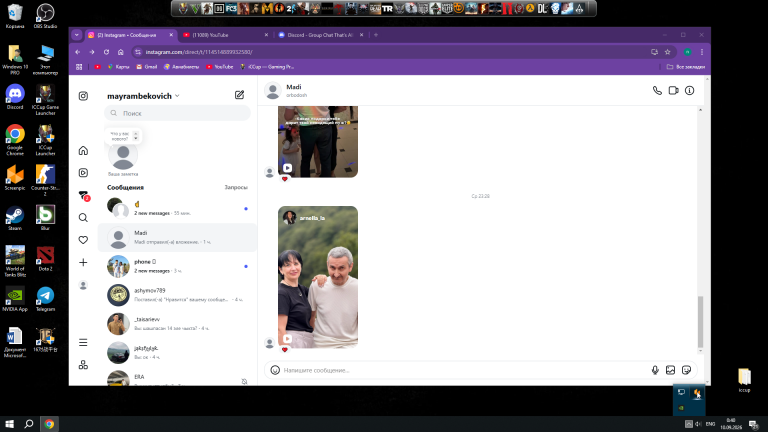Open ashymov789 conversation
Screen dimensions: 768x432
[x=177, y=295]
